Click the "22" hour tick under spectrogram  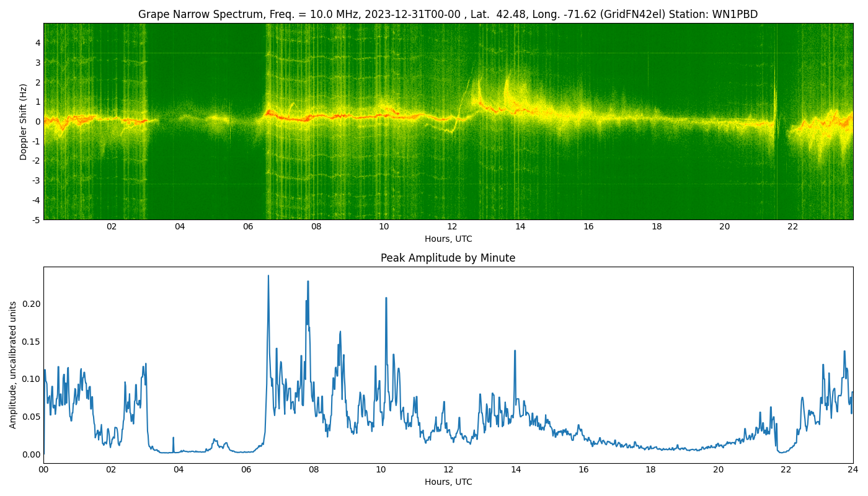click(x=792, y=227)
